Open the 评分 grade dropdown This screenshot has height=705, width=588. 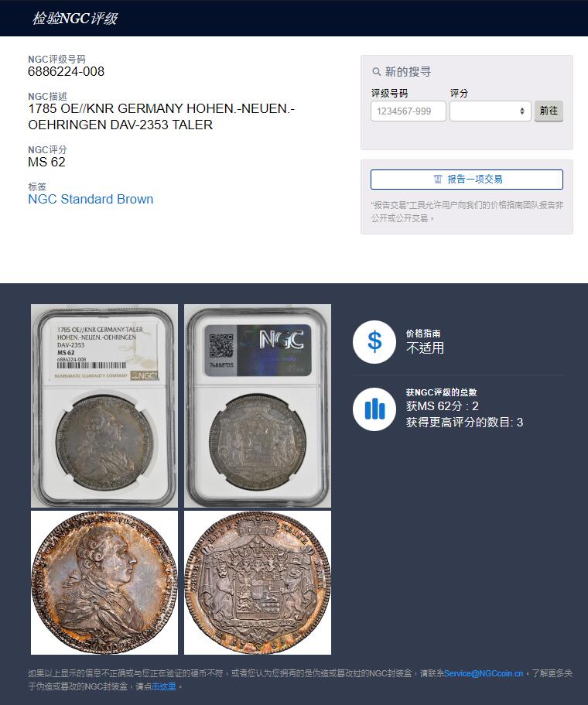tap(490, 111)
